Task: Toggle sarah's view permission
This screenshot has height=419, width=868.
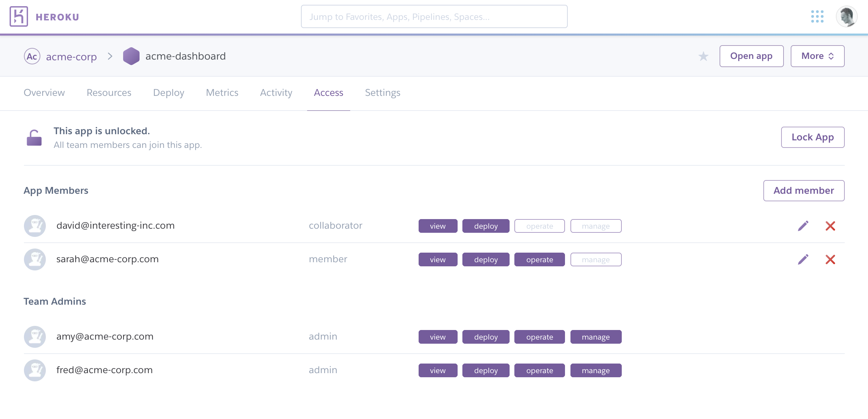Action: coord(438,259)
